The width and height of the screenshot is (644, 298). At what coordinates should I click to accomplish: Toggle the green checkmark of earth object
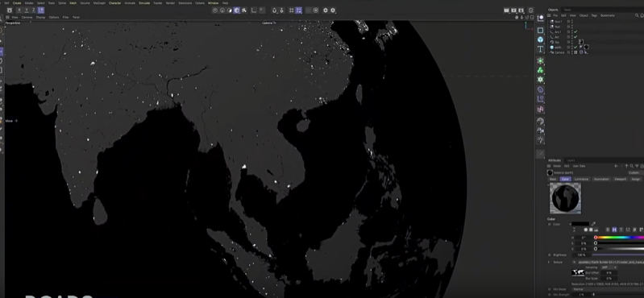575,48
